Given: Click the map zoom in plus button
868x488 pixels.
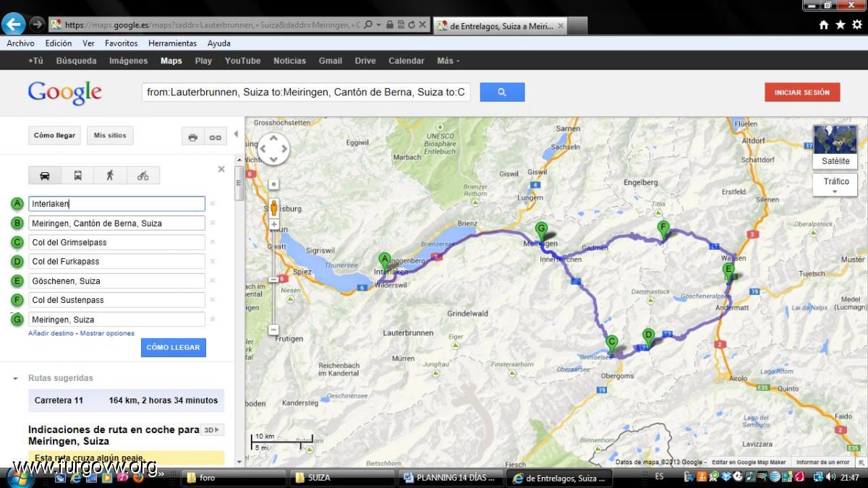Looking at the screenshot, I should pos(274,225).
